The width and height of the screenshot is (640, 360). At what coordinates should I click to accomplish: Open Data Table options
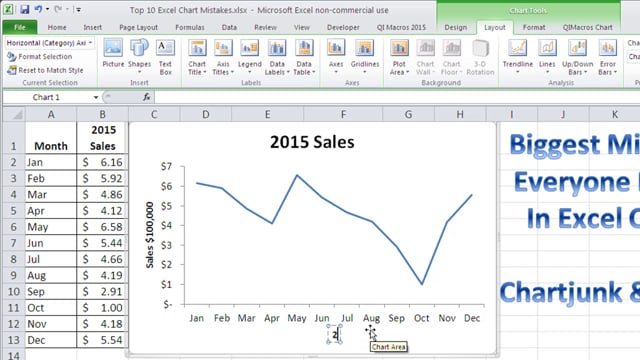coord(304,58)
